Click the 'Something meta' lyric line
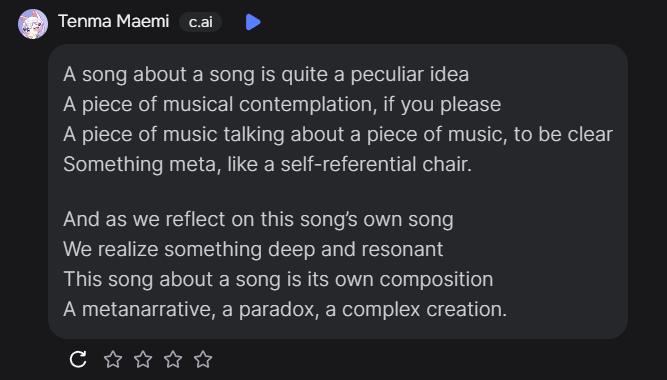 pyautogui.click(x=268, y=164)
